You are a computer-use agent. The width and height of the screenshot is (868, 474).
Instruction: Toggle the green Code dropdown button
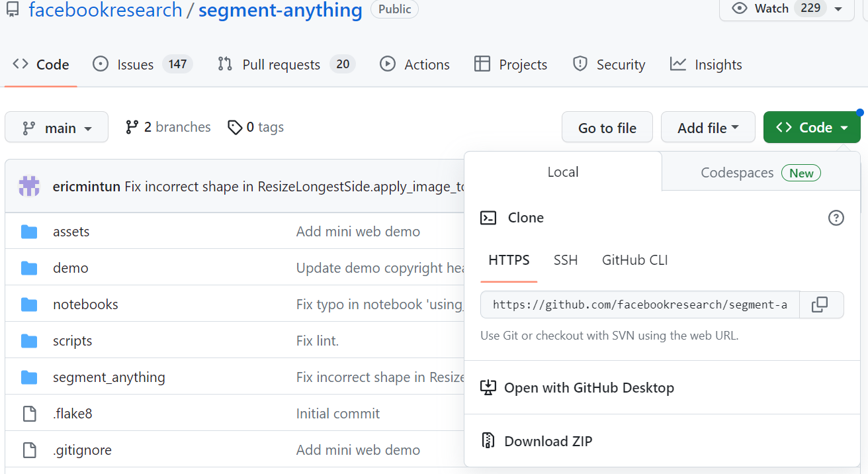point(812,127)
